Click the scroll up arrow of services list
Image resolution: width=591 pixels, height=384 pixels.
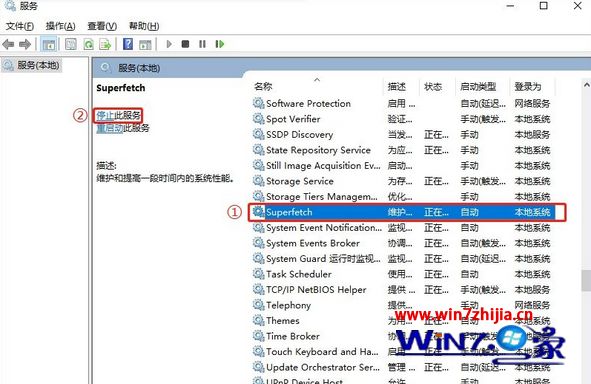click(586, 85)
